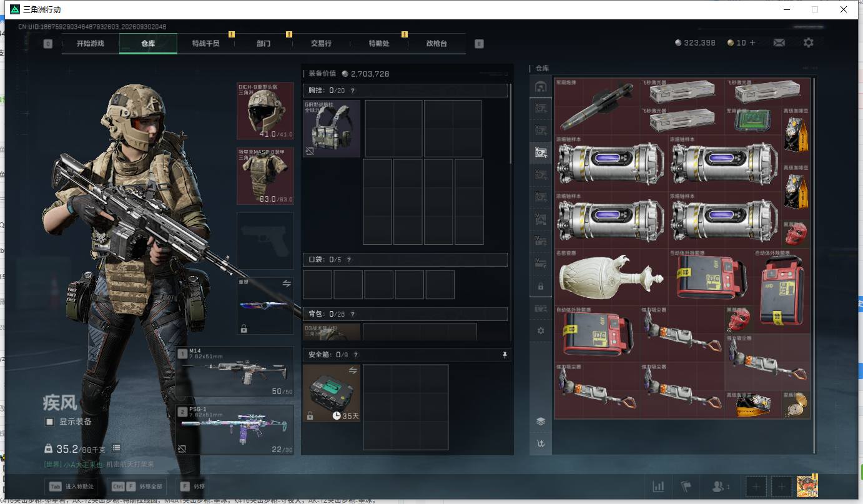Open the 改枪台 tab
Image resolution: width=863 pixels, height=504 pixels.
coord(436,44)
